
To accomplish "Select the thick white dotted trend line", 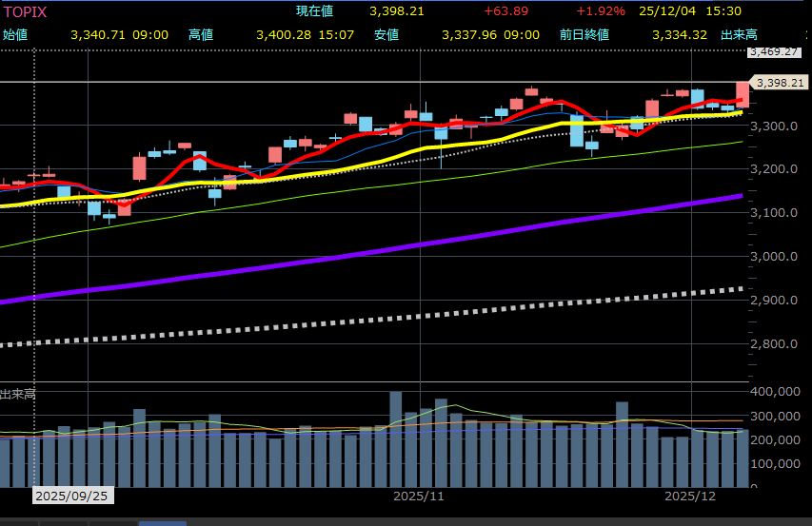I will pyautogui.click(x=381, y=319).
